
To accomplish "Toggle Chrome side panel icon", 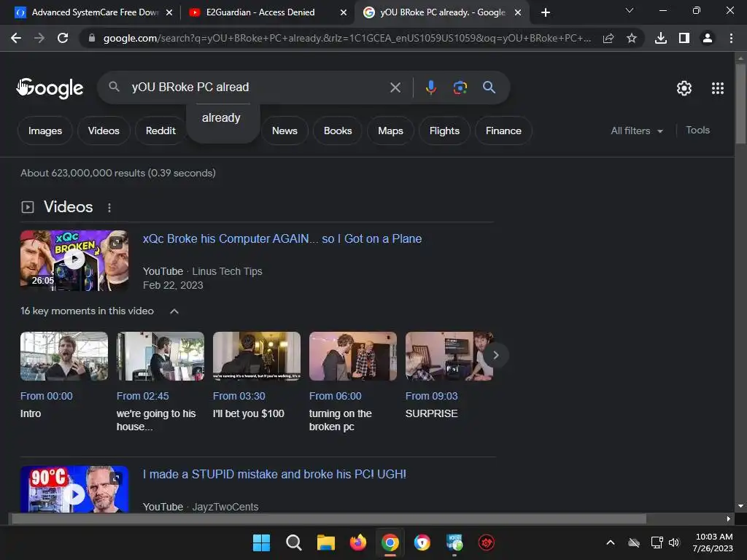I will 684,38.
